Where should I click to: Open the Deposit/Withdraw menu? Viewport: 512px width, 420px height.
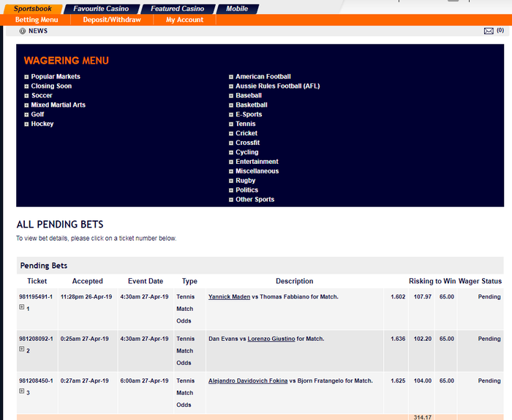click(112, 20)
